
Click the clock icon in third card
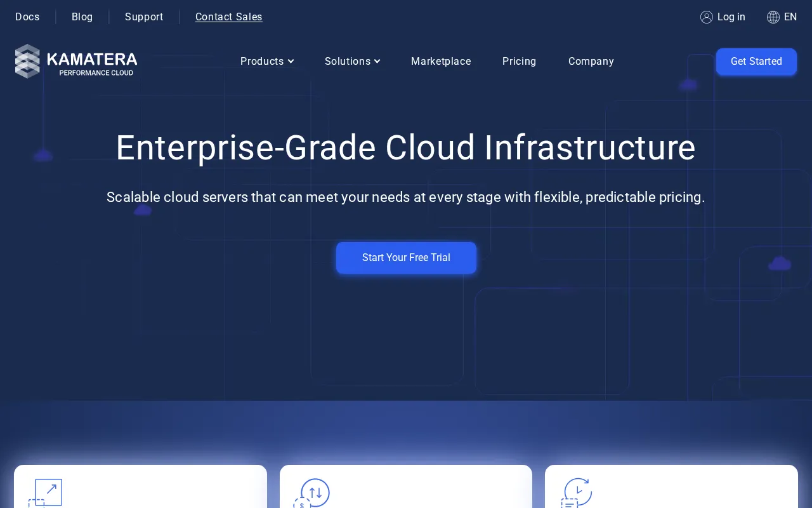[577, 493]
